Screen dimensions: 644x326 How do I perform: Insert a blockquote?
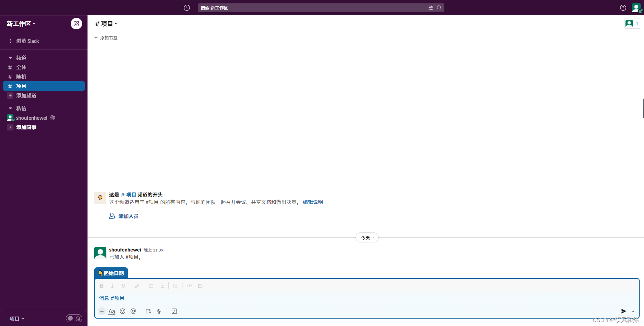click(175, 286)
